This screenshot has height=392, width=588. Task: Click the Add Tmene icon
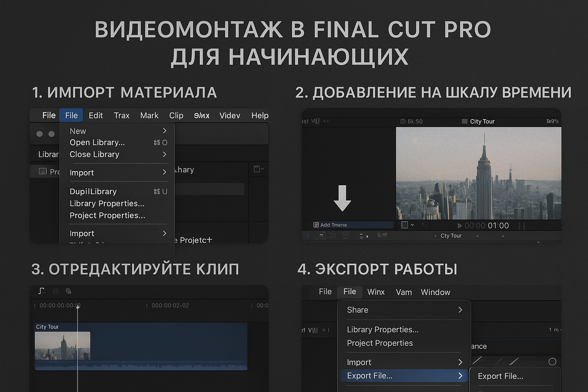[316, 225]
